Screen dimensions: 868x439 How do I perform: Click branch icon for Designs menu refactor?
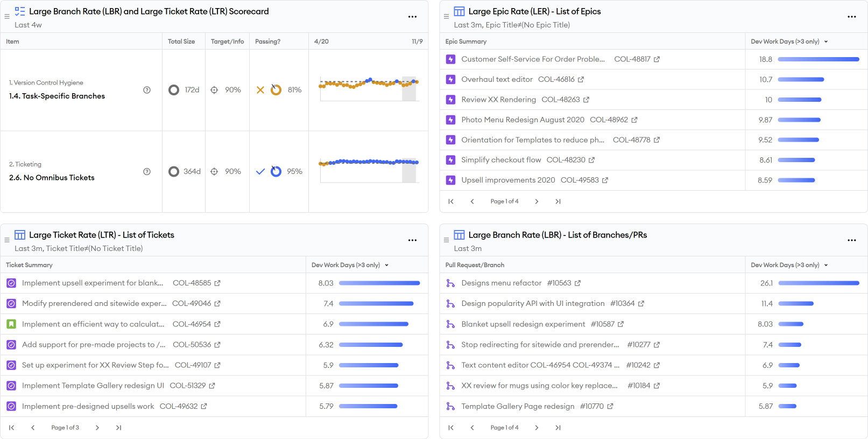tap(450, 283)
